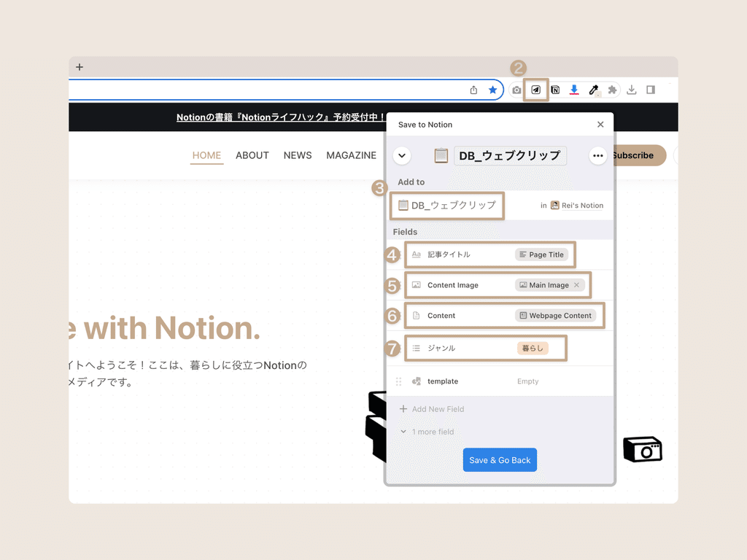Open the three-dot options menu
Viewport: 747px width, 560px height.
[x=598, y=156]
